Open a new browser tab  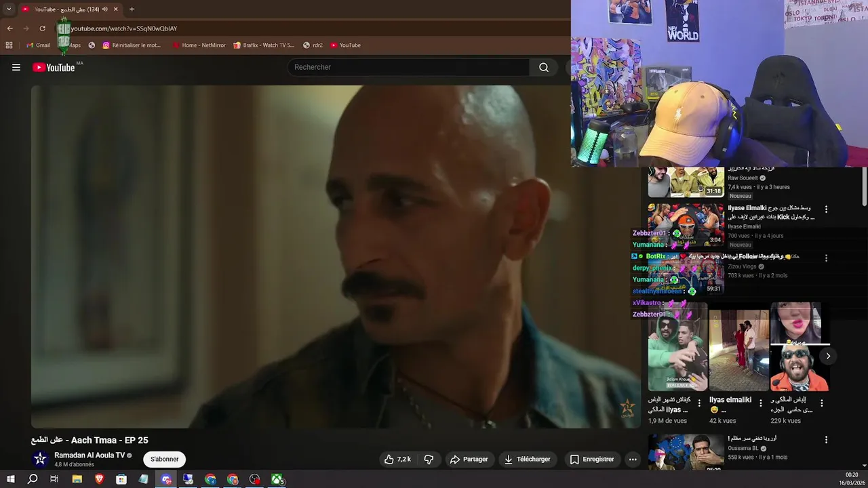click(132, 9)
